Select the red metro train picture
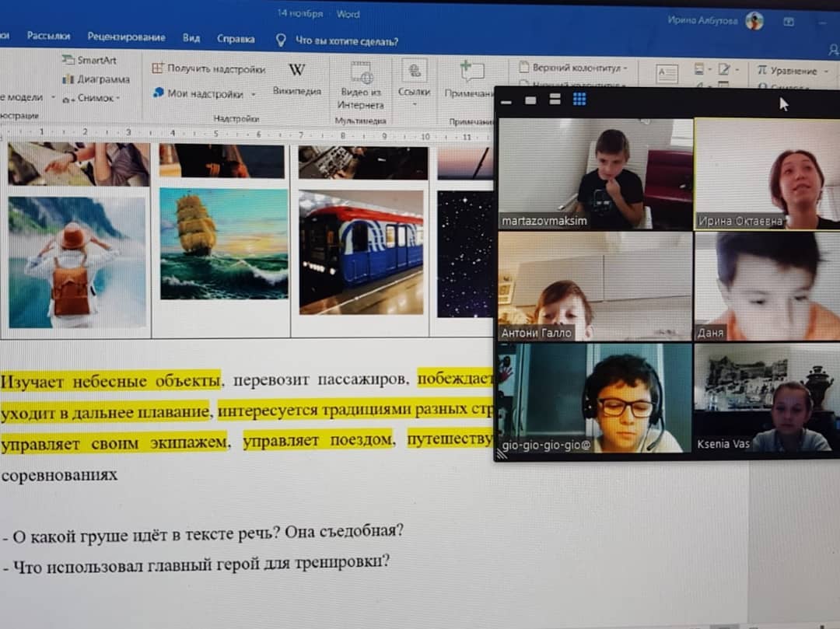The width and height of the screenshot is (840, 629). 361,252
